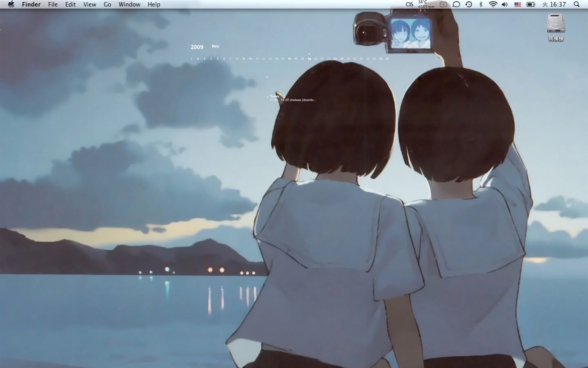Select day 31 in the calendar strip

tap(388, 59)
